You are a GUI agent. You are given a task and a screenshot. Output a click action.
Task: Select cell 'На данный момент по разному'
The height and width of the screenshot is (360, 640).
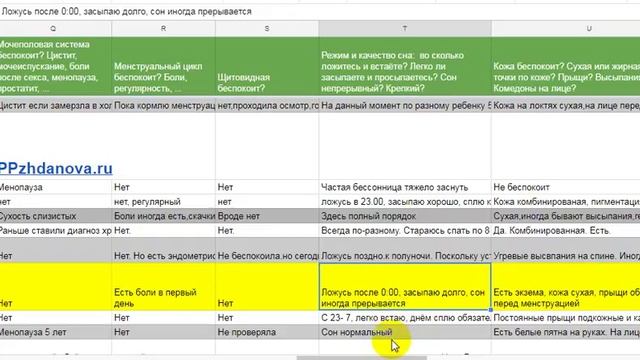[405, 105]
